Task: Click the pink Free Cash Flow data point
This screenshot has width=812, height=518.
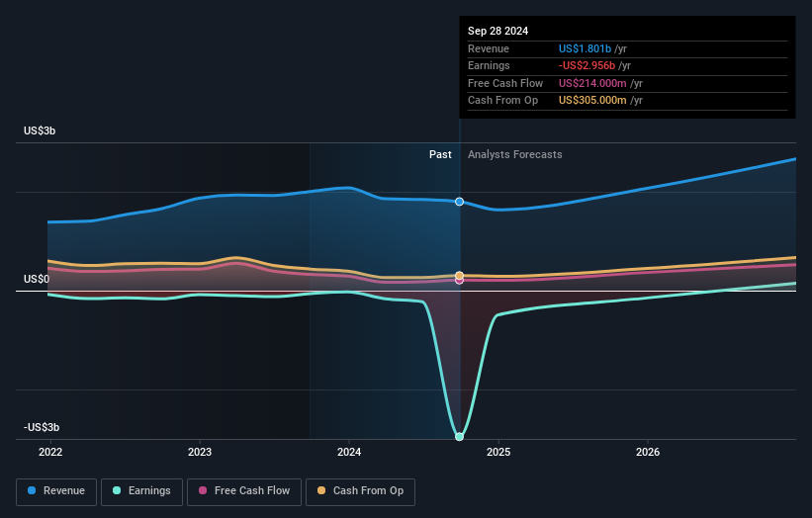Action: [459, 281]
